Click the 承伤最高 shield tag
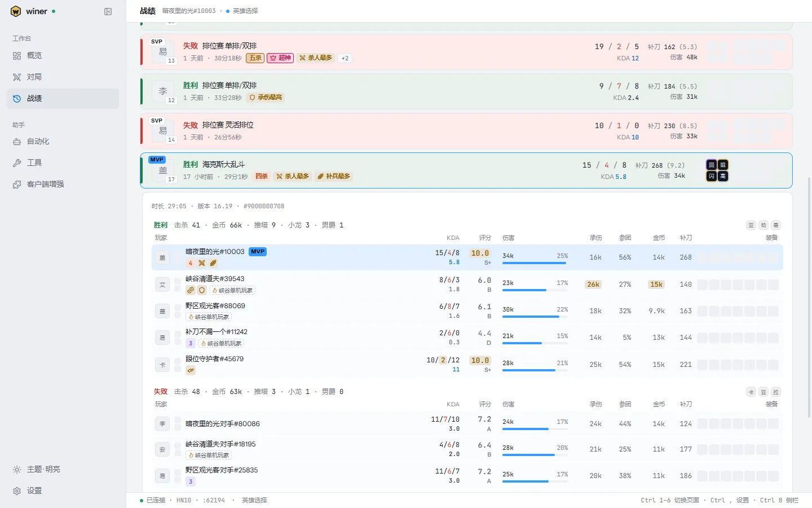The height and width of the screenshot is (508, 812). [266, 98]
